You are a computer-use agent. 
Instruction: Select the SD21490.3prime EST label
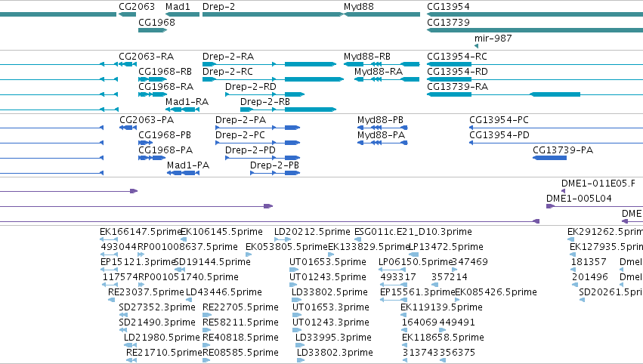(157, 323)
